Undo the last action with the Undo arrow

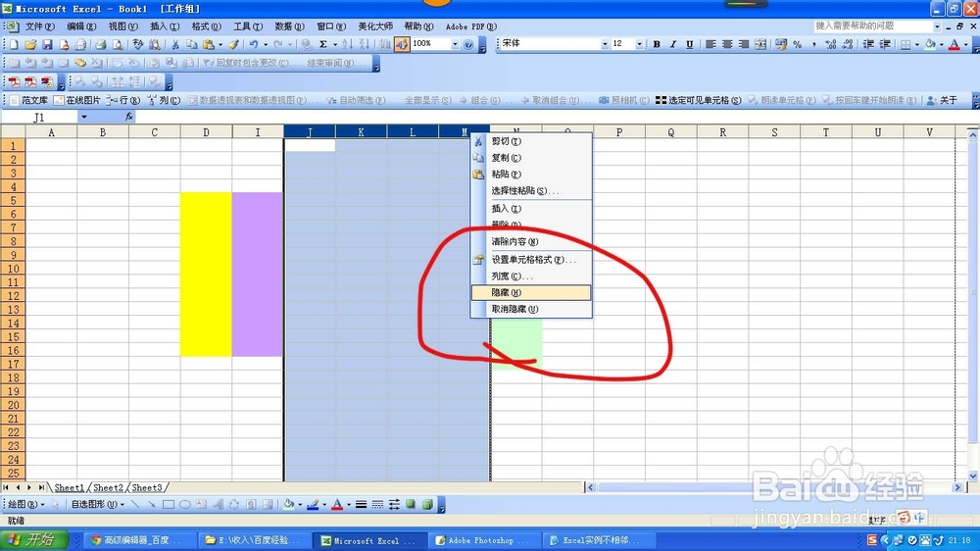click(253, 44)
